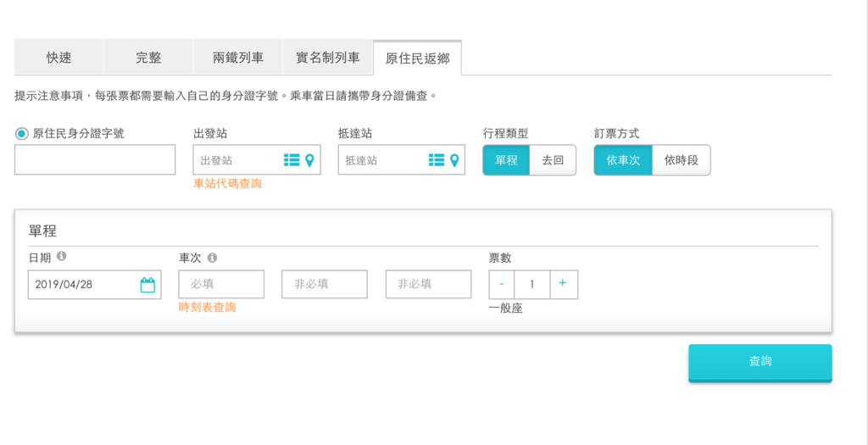Open the 兩鐵列車 tab
The image size is (868, 445).
click(238, 58)
